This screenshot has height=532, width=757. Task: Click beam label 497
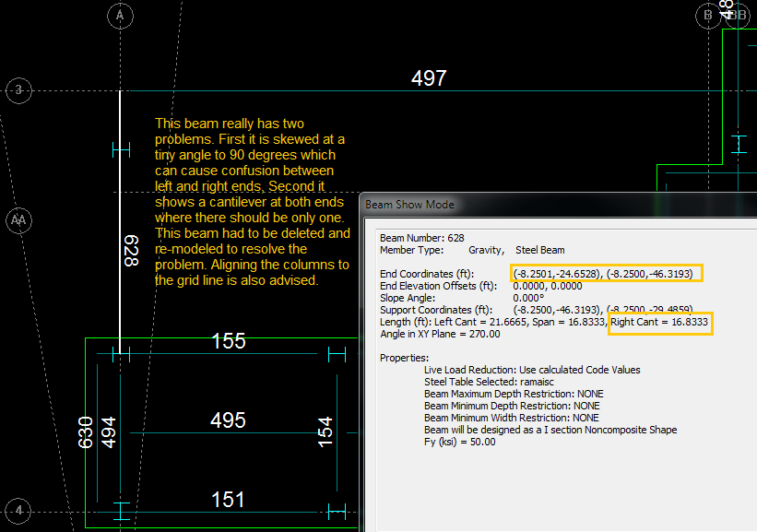coord(429,78)
